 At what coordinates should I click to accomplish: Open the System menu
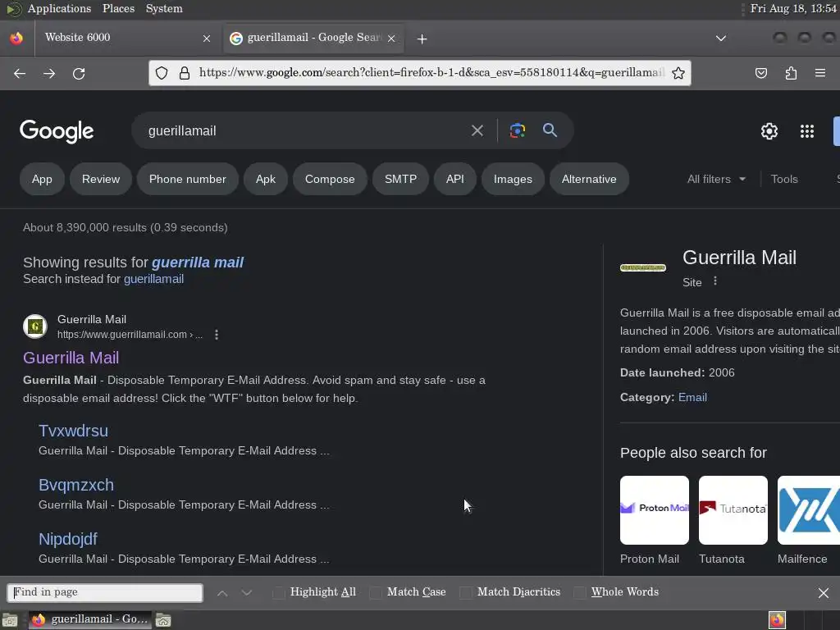[x=164, y=8]
